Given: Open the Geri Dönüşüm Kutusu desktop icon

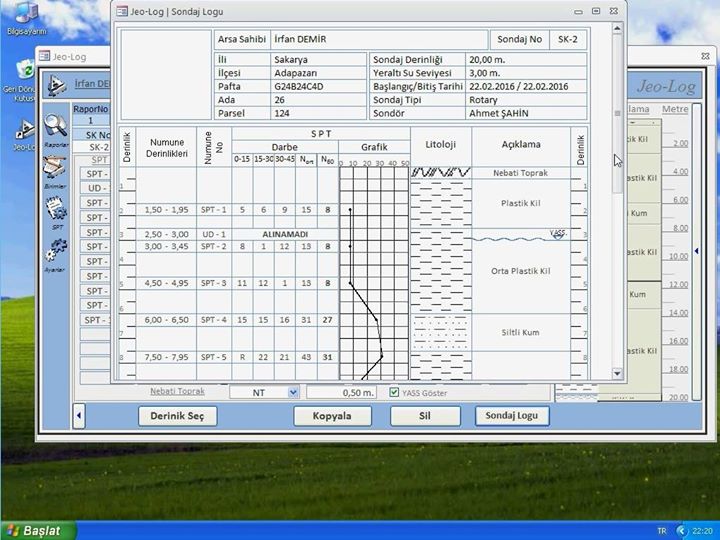Looking at the screenshot, I should coord(25,71).
